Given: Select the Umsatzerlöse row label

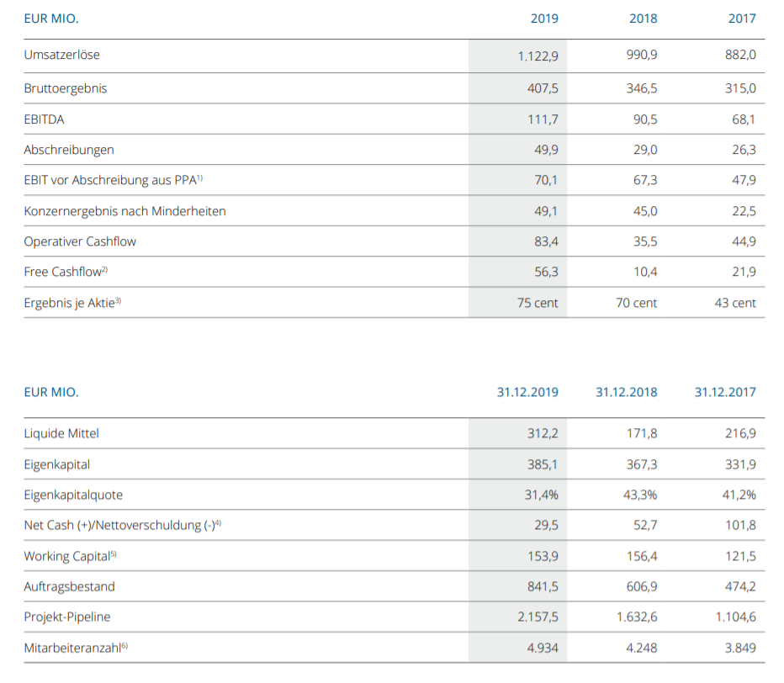Looking at the screenshot, I should [x=62, y=55].
